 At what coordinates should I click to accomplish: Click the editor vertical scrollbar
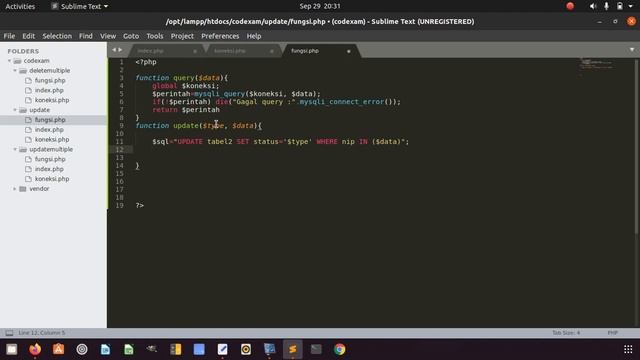(x=636, y=147)
